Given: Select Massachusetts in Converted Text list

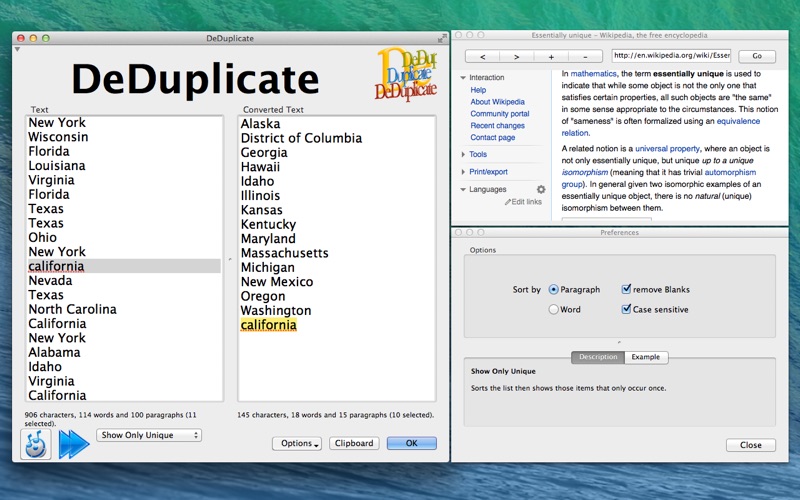Looking at the screenshot, I should (284, 253).
